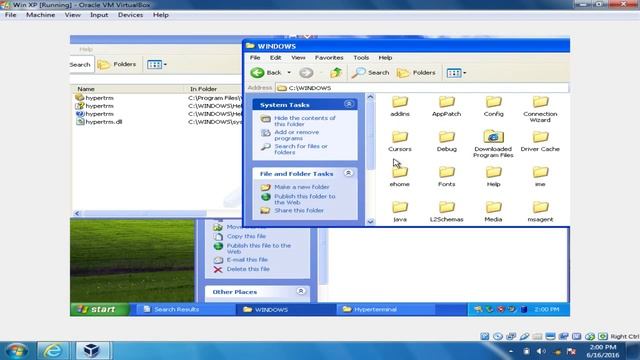Click Add or remove programs link
The image size is (640, 360).
(x=297, y=135)
